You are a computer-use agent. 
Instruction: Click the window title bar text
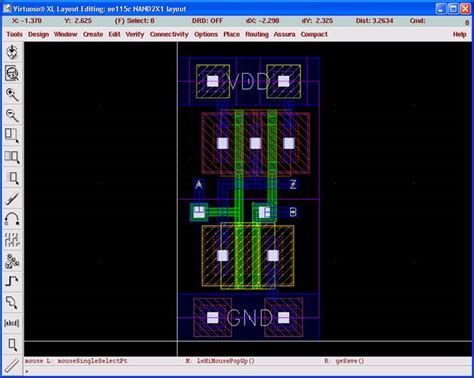pyautogui.click(x=99, y=9)
